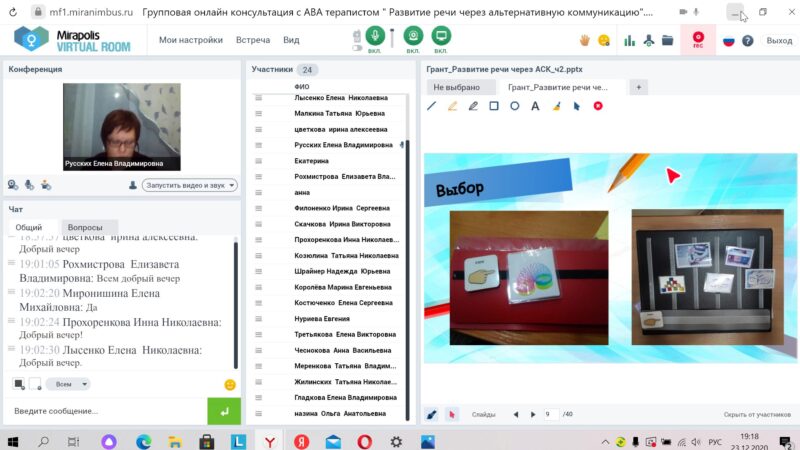The width and height of the screenshot is (800, 450).
Task: Select the text tool A
Action: pos(535,106)
